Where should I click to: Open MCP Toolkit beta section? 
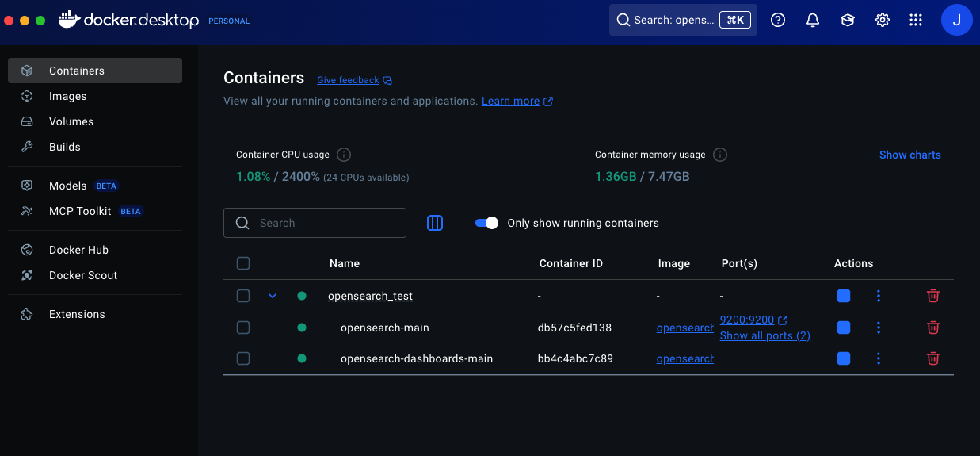[95, 211]
